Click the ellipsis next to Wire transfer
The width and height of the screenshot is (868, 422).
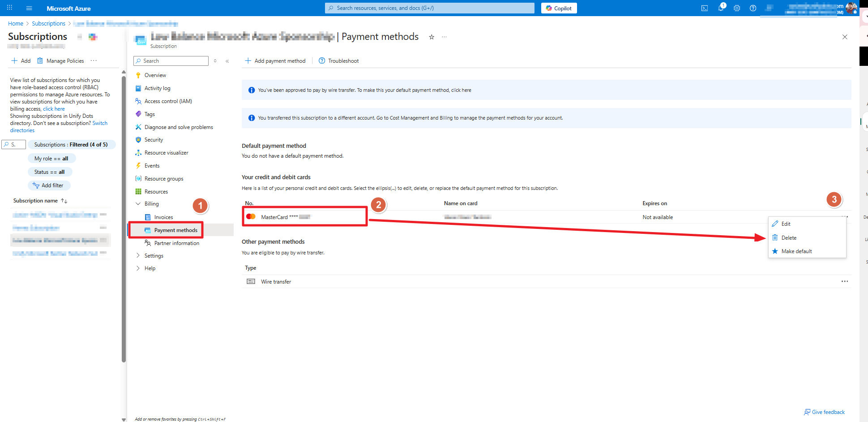(844, 281)
